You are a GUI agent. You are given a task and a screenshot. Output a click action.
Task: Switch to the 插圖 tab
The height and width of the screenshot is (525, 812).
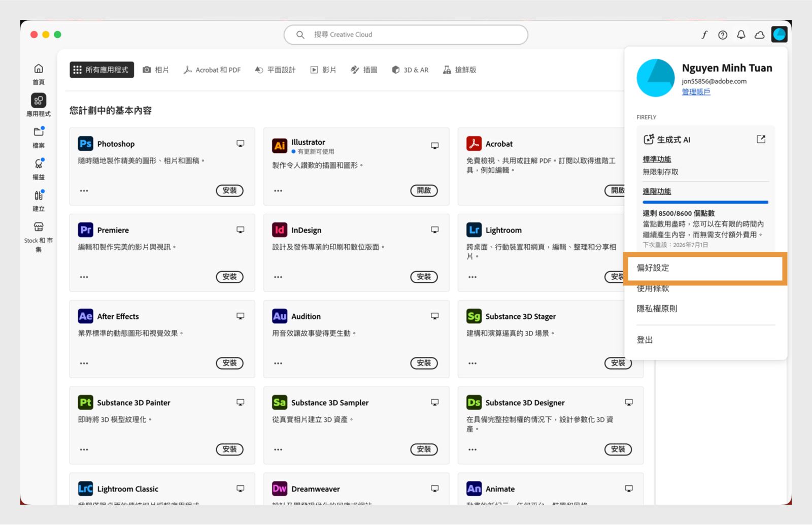[x=364, y=70]
